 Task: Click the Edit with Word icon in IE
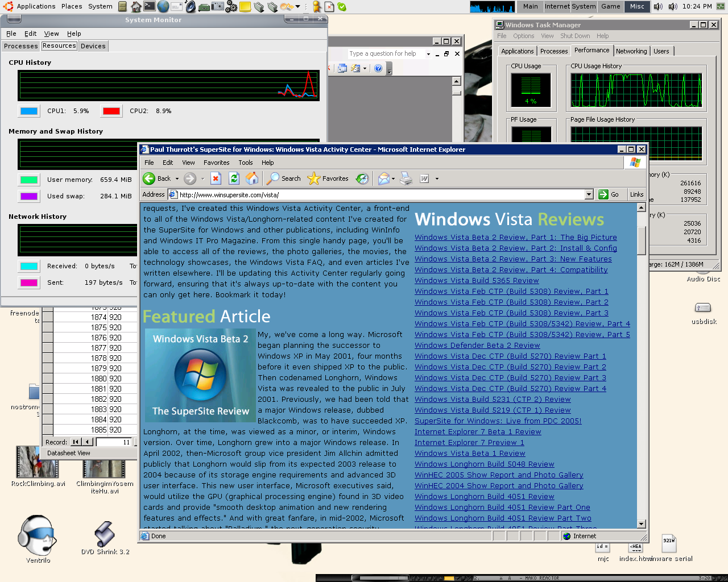pos(424,178)
